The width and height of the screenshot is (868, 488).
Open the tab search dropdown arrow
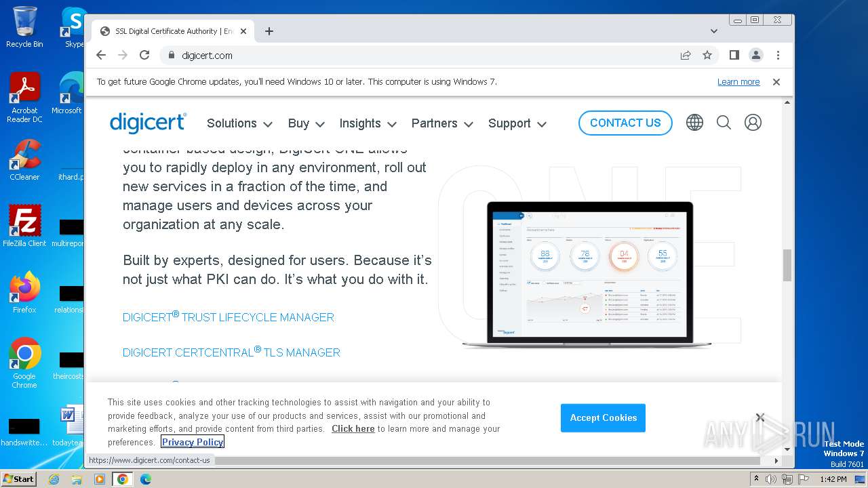click(x=714, y=31)
